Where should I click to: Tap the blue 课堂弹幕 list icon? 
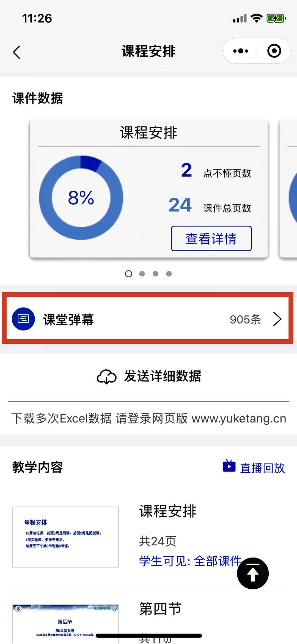[23, 319]
